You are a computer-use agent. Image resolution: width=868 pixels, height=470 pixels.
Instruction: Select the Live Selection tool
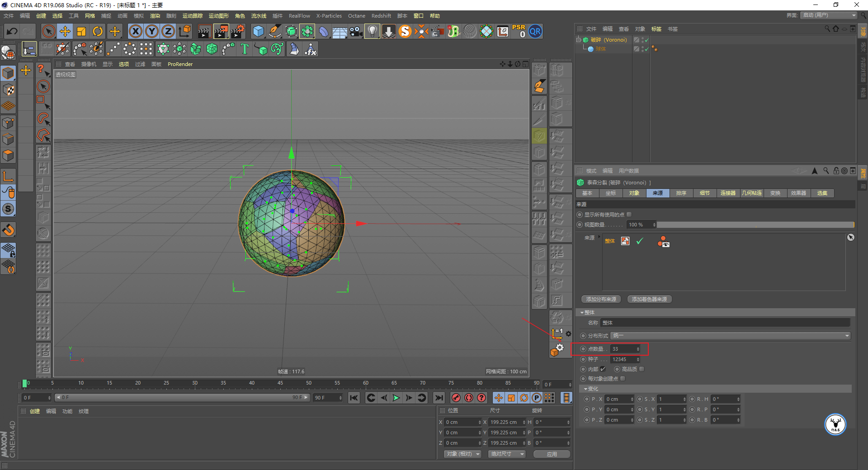48,31
